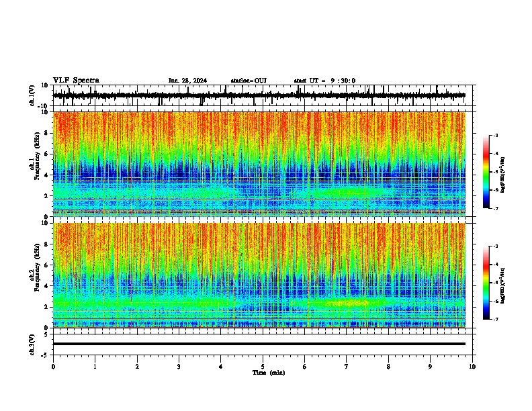Click the log(PSD) units label beside ch.1 color bar
Viewport: 532px width, 411px height.
[503, 175]
